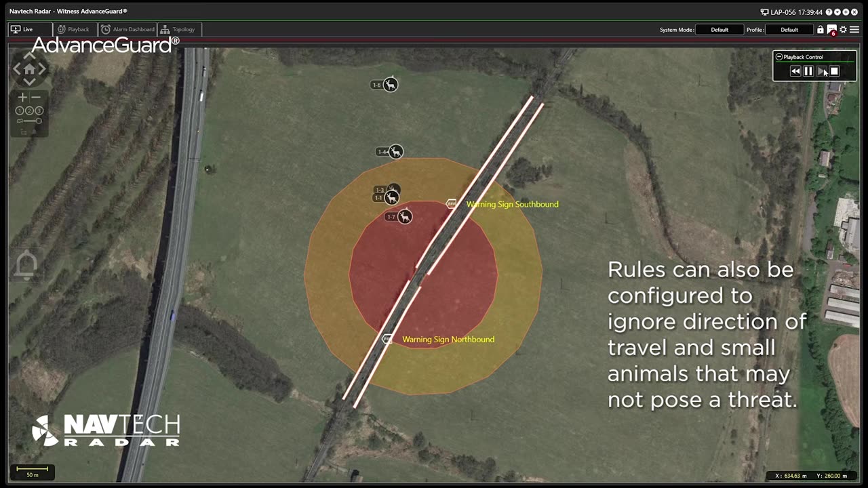This screenshot has width=868, height=488.
Task: Click the rewind button in Playback Control
Action: pyautogui.click(x=795, y=71)
